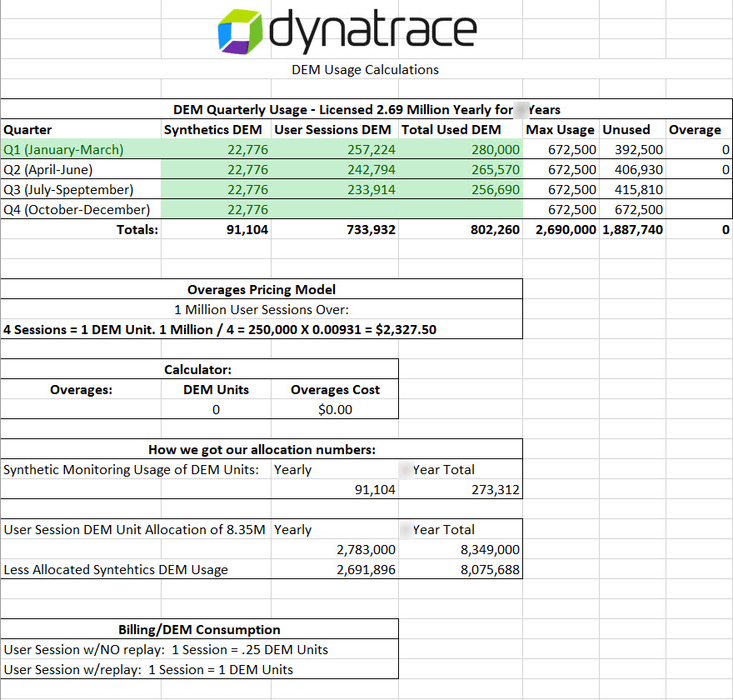Click the Q1 Overage cell showing 0
The width and height of the screenshot is (733, 700).
[x=726, y=150]
